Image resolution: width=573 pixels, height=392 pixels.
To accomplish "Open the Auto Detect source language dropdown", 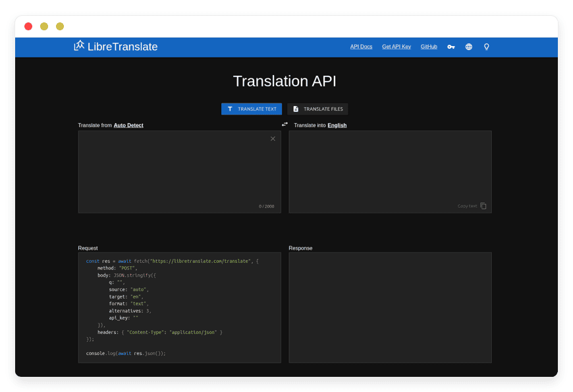I will 128,125.
